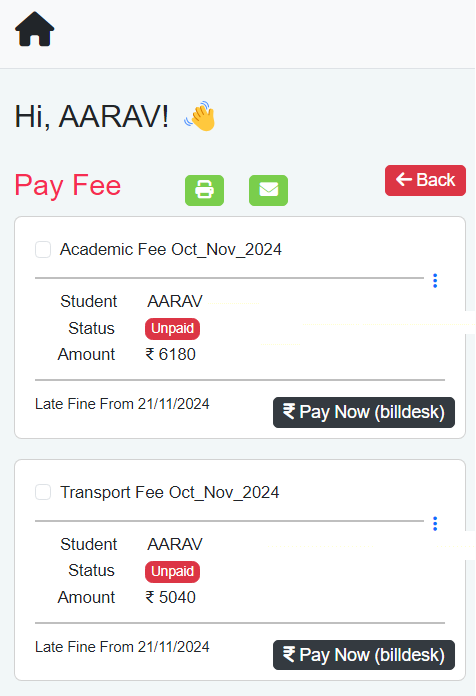This screenshot has width=476, height=696.
Task: Click the ₹ 5040 amount
Action: 171,597
